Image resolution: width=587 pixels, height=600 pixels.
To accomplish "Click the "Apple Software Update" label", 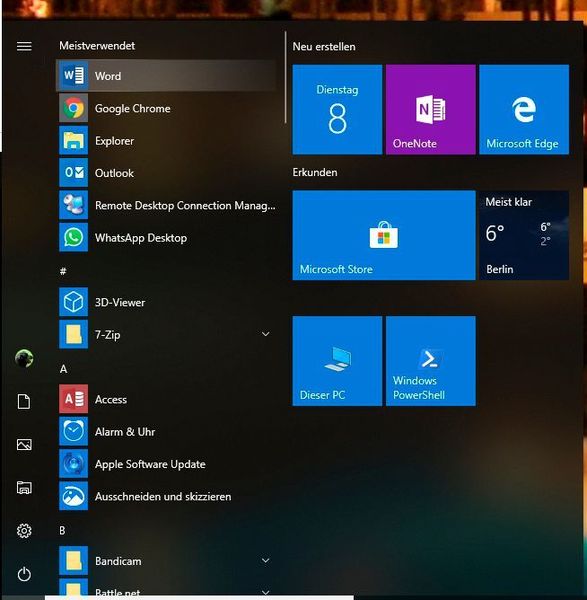I will (150, 464).
